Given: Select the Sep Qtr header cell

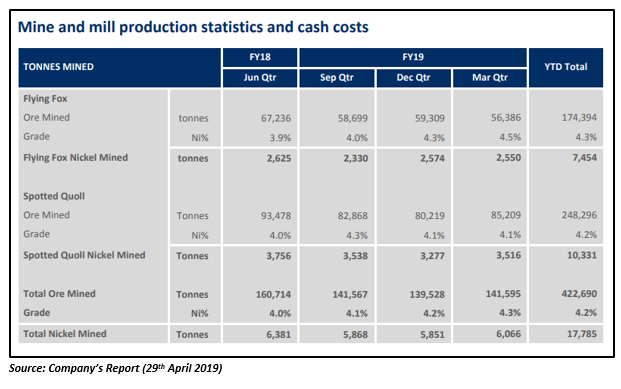Looking at the screenshot, I should tap(337, 78).
